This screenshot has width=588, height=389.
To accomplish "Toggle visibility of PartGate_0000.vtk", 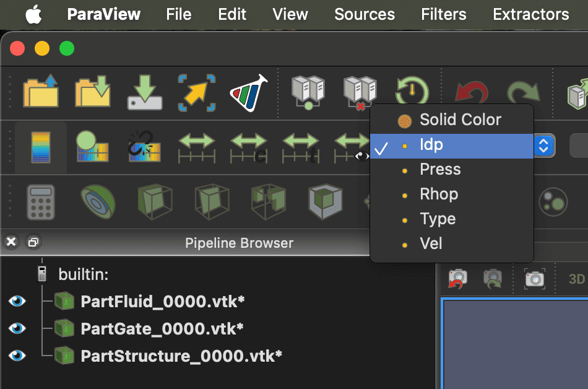I will tap(17, 328).
